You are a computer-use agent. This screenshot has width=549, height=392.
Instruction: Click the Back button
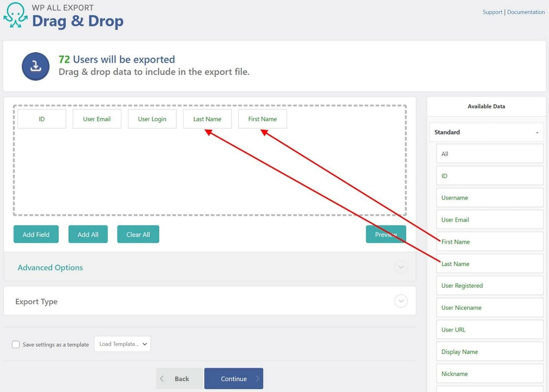[x=179, y=379]
